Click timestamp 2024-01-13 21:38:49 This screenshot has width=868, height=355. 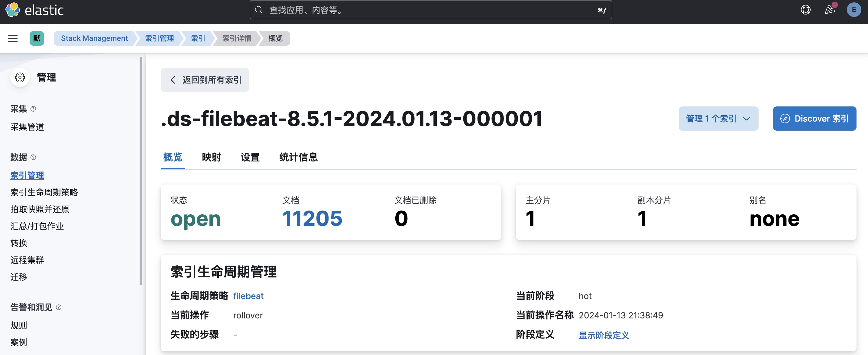(621, 316)
